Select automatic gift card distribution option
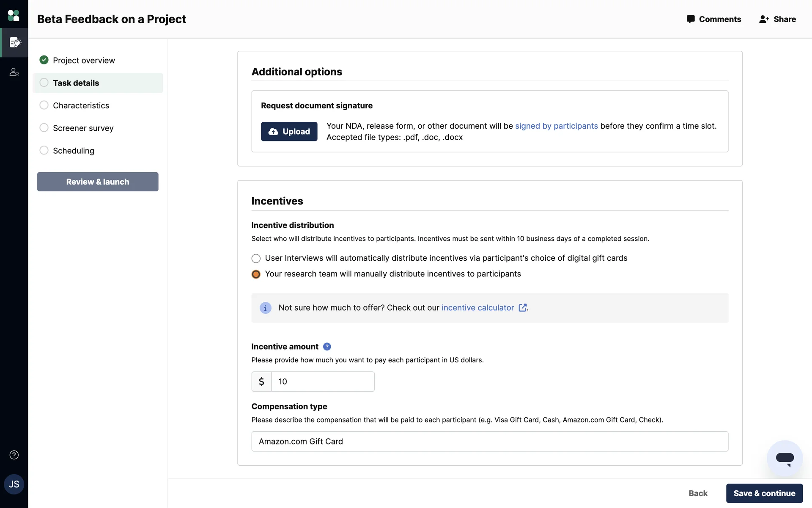Screen dimensions: 812x508 coord(256,259)
